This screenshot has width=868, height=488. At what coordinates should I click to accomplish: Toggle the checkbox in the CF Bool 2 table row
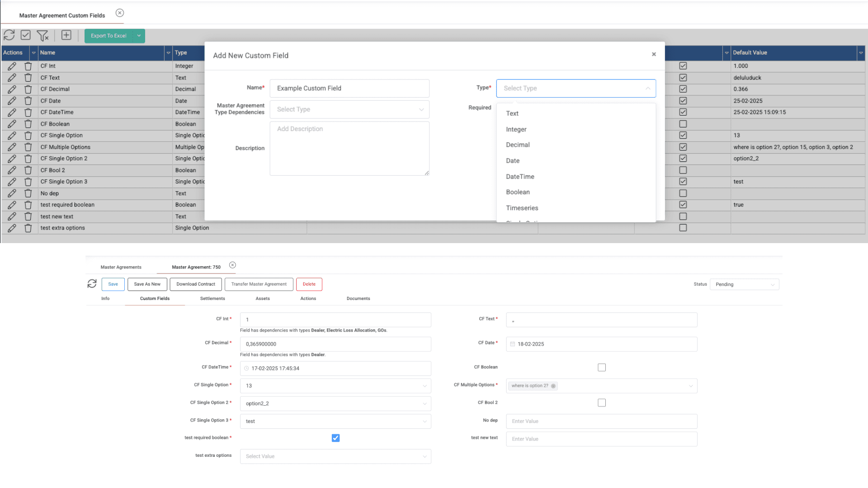(683, 170)
